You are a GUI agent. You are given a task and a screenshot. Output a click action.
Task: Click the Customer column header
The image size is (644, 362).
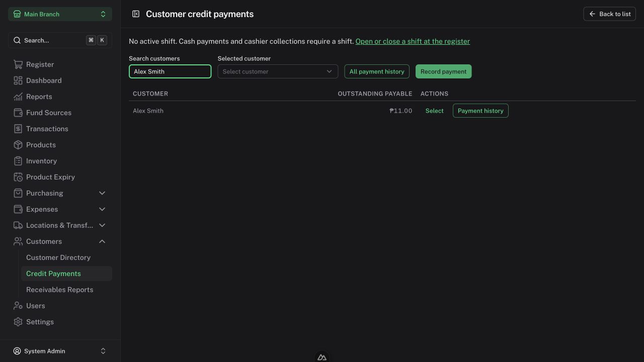[x=150, y=94]
